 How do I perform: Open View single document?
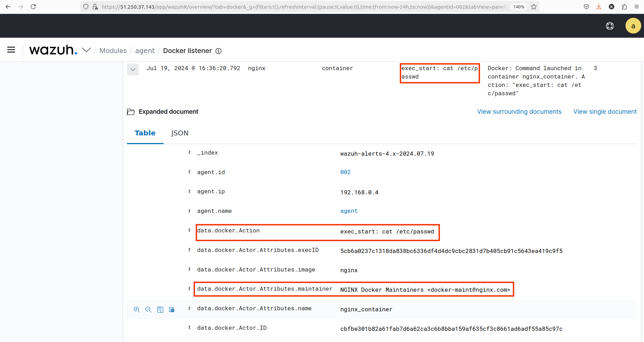tap(605, 112)
